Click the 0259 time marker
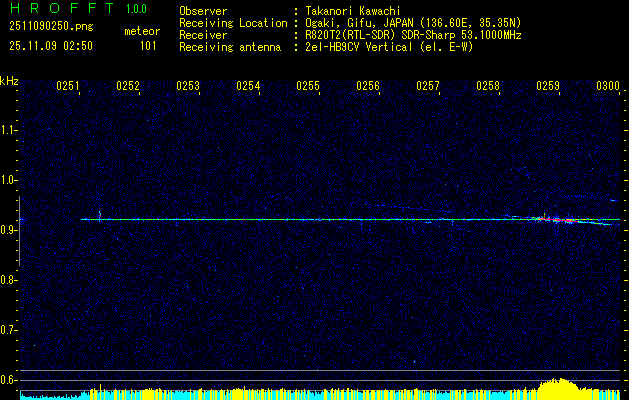The height and width of the screenshot is (400, 629). coord(548,87)
